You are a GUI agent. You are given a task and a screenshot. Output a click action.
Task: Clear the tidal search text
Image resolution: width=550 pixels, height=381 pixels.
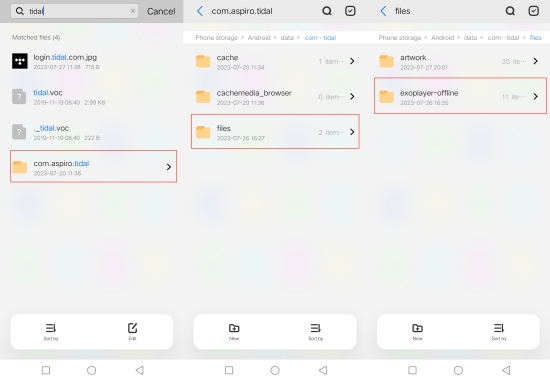tap(133, 11)
